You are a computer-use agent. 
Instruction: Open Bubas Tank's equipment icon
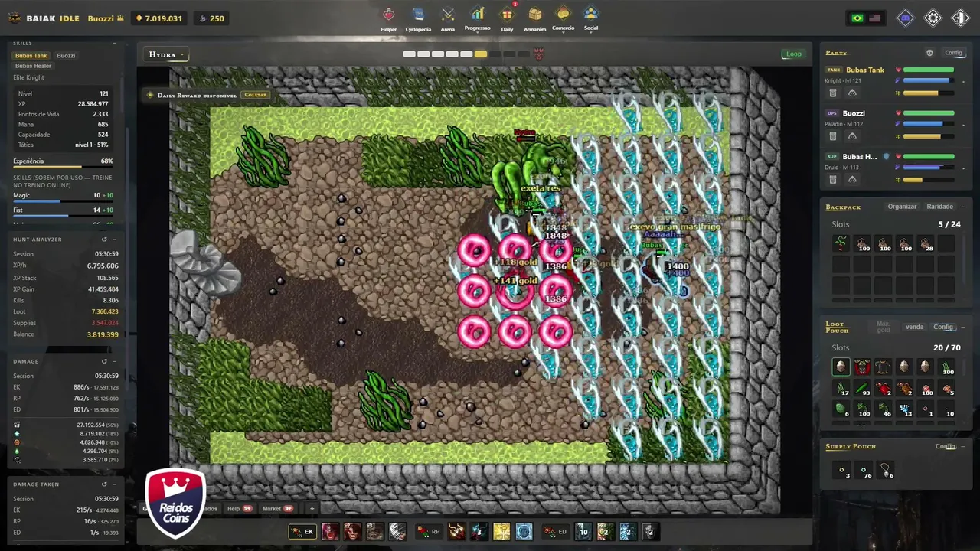pos(833,93)
